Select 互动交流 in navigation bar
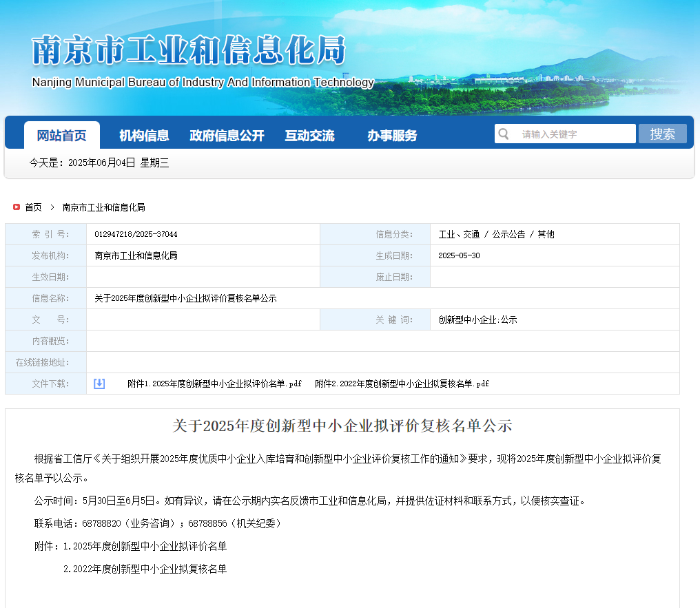 click(309, 136)
